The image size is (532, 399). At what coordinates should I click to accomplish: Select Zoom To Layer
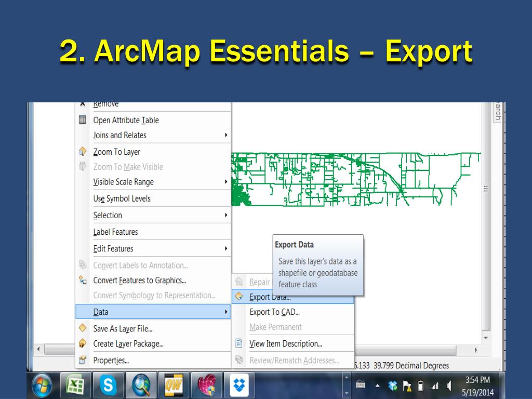153,152
